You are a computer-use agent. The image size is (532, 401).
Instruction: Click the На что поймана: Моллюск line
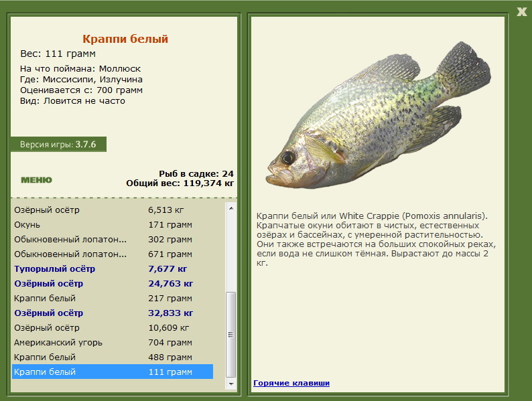click(x=80, y=69)
